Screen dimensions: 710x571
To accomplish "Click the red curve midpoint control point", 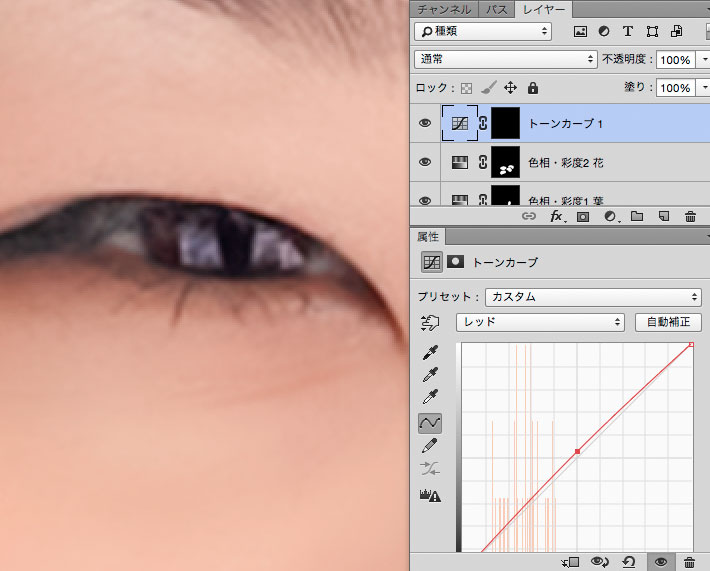I will (x=577, y=452).
